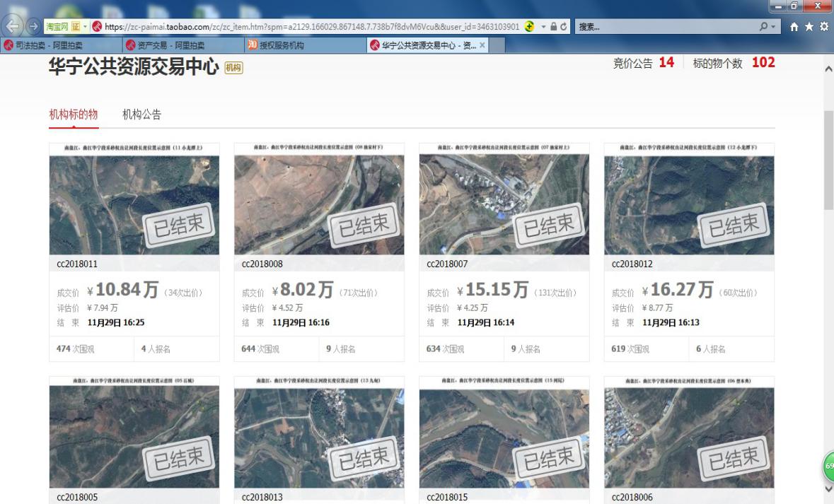Open the 竞价公告 count 14
834x504 pixels.
(666, 62)
